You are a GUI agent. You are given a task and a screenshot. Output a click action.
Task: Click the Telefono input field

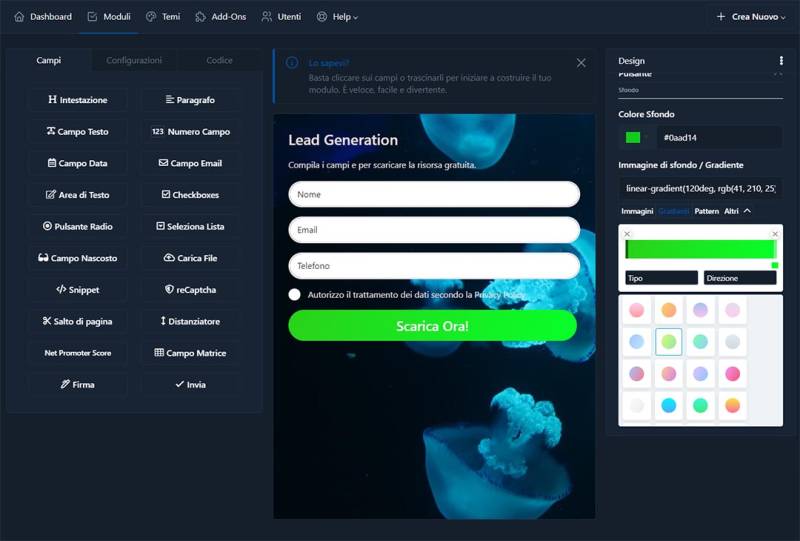pyautogui.click(x=434, y=265)
